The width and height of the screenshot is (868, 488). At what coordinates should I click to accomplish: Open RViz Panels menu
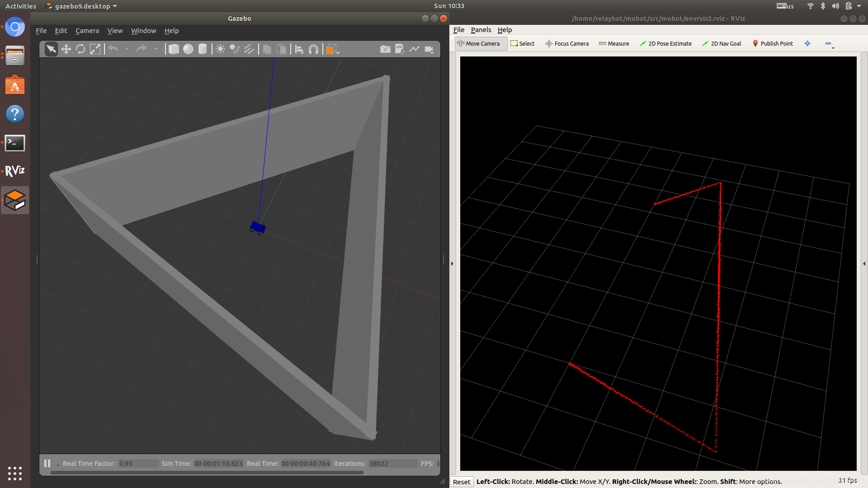coord(481,30)
